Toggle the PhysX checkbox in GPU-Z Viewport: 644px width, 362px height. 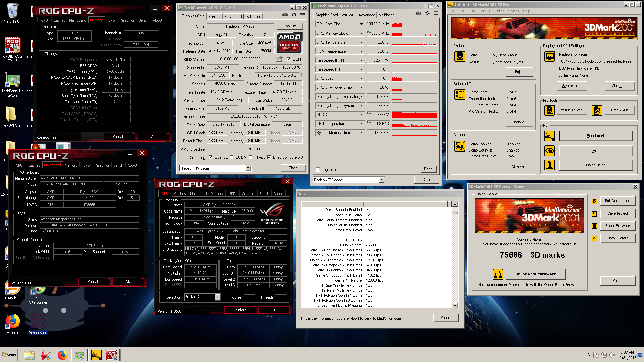coord(251,157)
